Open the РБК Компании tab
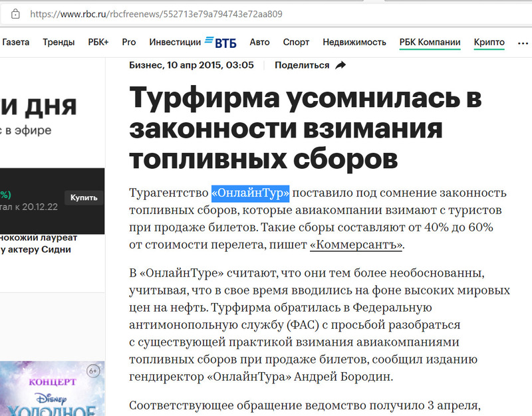Screen dimensions: 532x416 pyautogui.click(x=430, y=42)
